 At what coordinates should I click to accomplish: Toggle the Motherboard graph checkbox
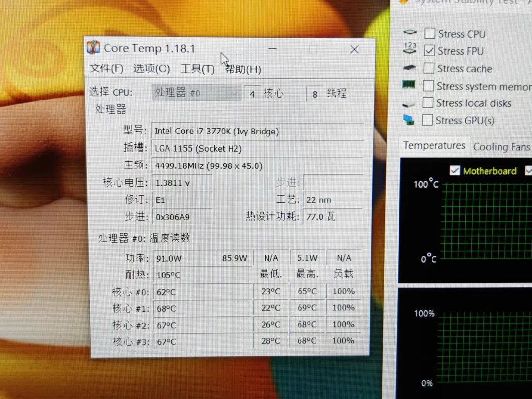click(x=455, y=170)
